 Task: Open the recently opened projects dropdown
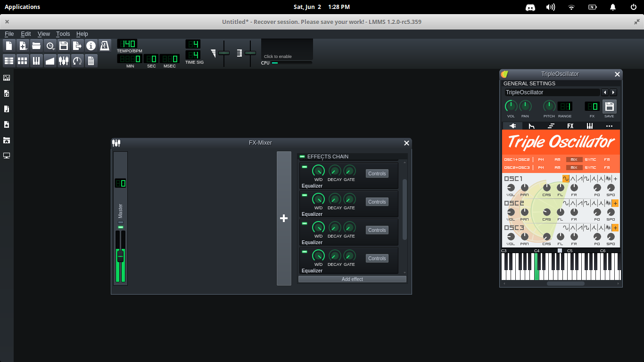(x=50, y=46)
